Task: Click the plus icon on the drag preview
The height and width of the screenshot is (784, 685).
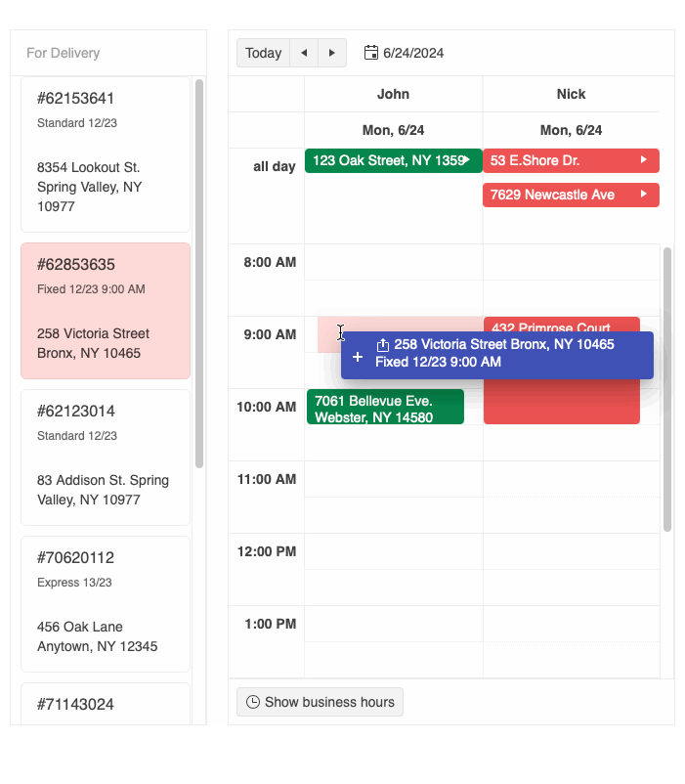Action: (x=356, y=357)
